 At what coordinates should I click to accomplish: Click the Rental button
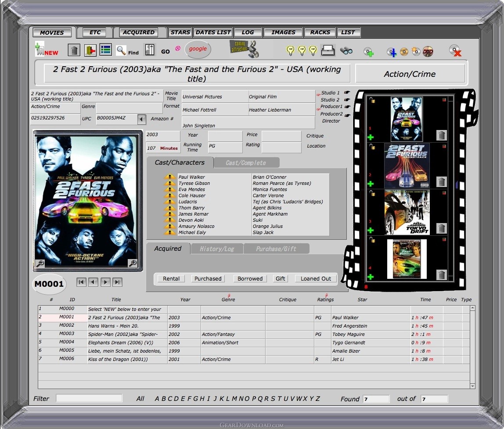tap(171, 278)
